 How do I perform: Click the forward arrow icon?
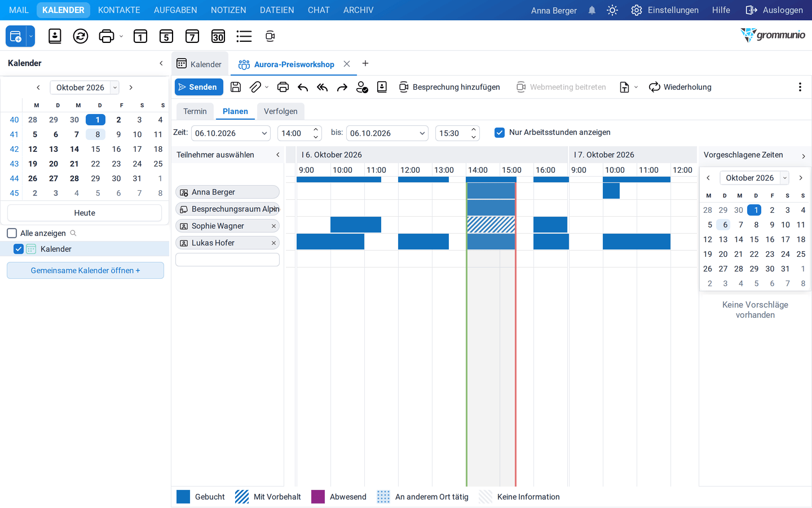(x=342, y=87)
